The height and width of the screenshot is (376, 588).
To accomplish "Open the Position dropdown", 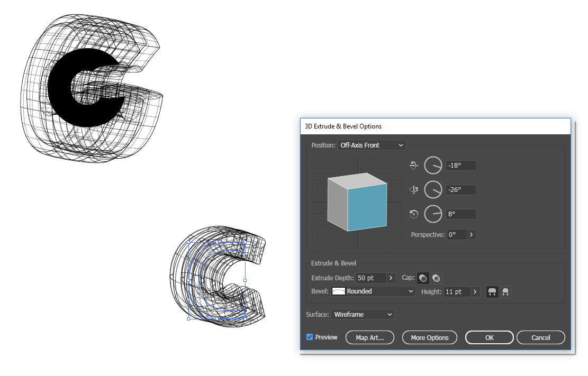I will 371,145.
